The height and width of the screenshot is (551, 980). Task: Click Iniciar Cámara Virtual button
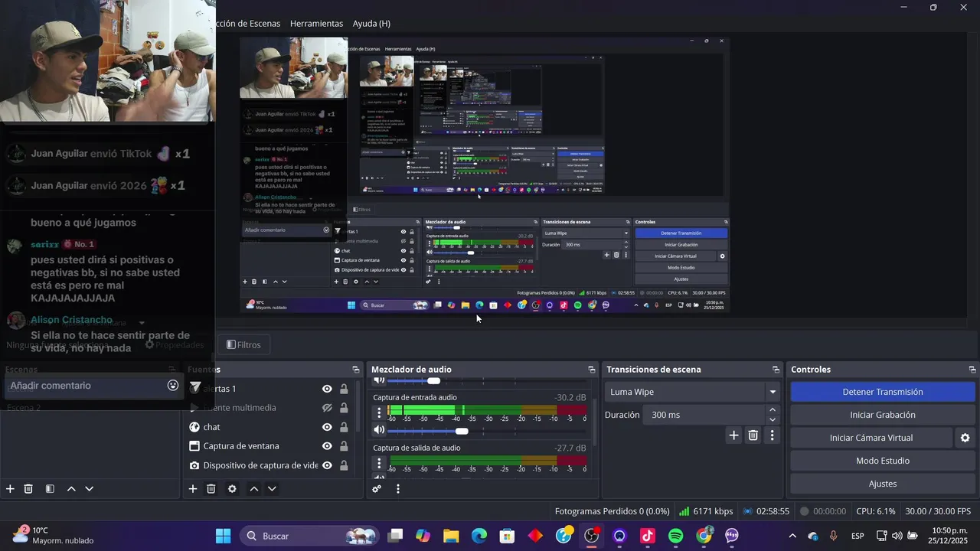(x=871, y=438)
